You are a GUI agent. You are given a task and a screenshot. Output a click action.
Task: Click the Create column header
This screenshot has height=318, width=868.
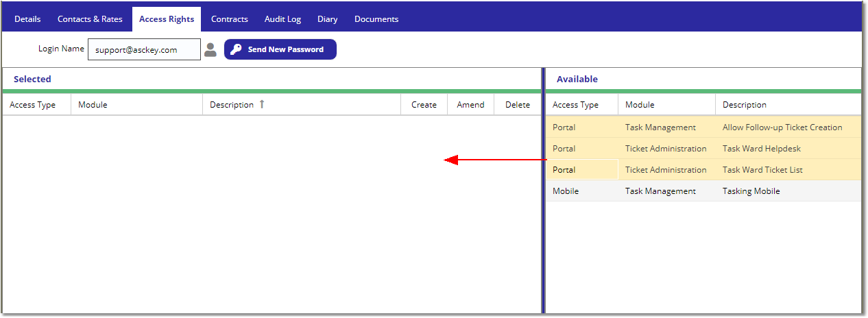click(424, 105)
